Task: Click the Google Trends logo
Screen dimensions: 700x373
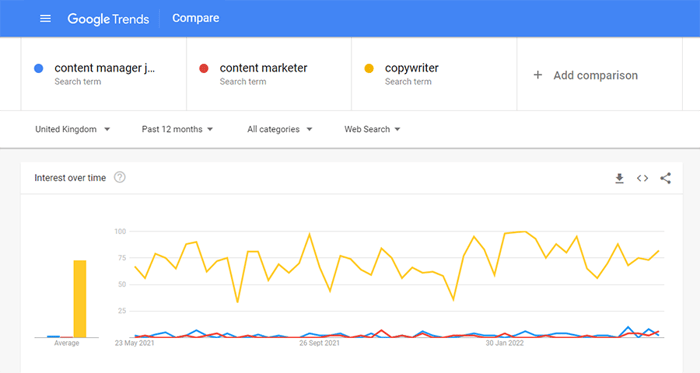Action: (x=108, y=19)
